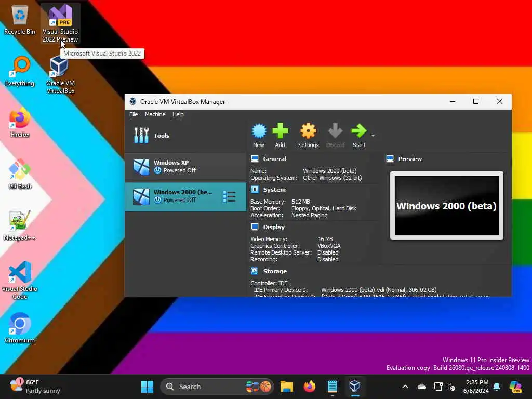This screenshot has height=399, width=532.
Task: Click the Windows 2000 (beta) preview thumbnail
Action: (446, 206)
